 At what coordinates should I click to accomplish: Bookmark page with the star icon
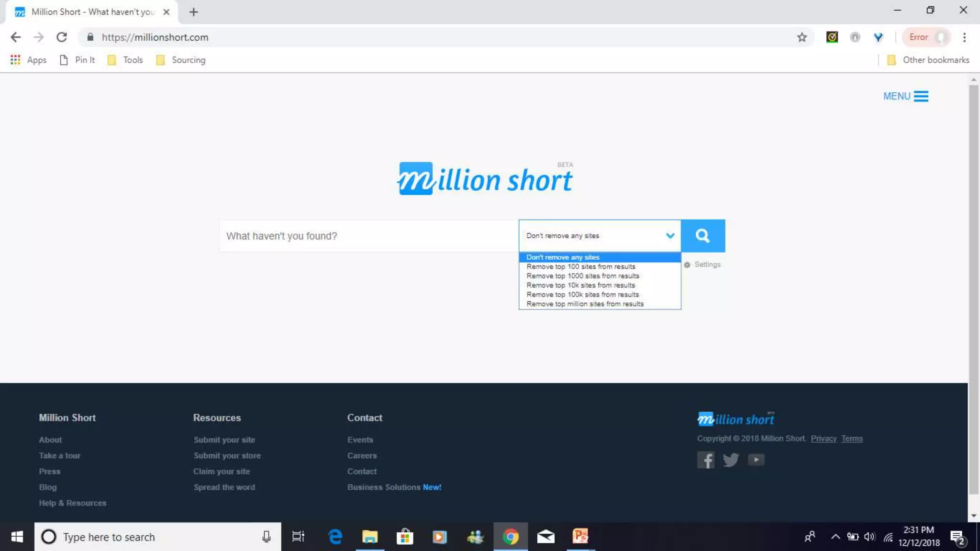tap(802, 37)
